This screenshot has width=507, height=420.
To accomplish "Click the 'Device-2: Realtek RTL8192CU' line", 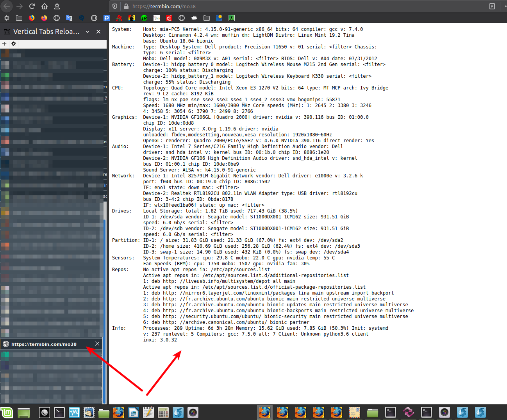I will (250, 193).
